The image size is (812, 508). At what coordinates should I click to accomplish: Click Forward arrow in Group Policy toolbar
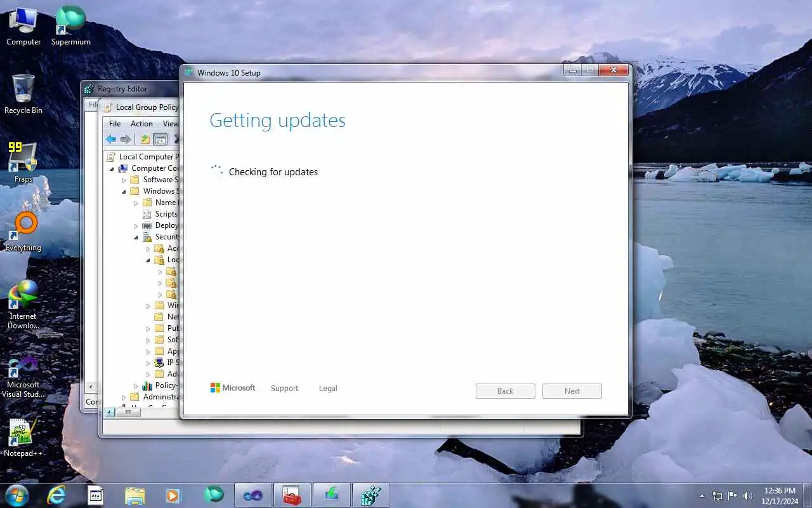(x=126, y=139)
